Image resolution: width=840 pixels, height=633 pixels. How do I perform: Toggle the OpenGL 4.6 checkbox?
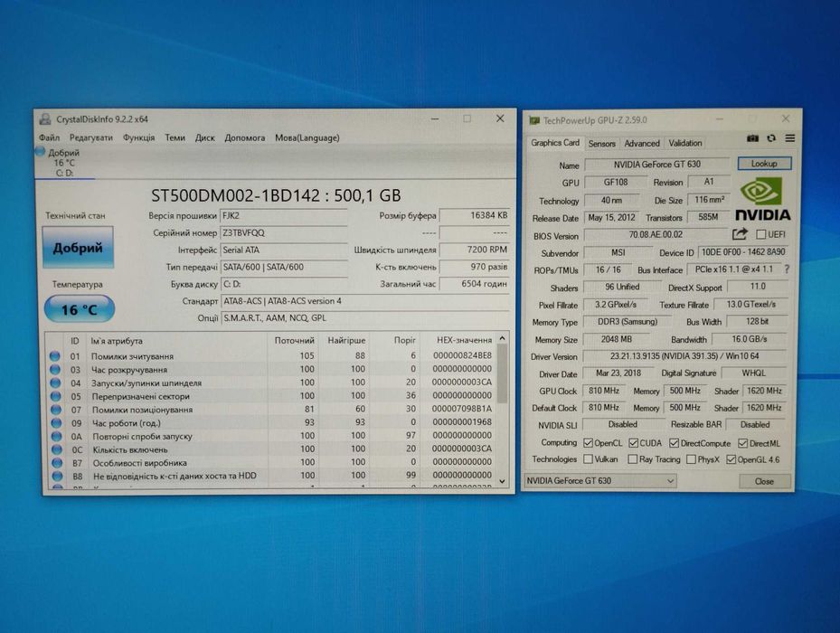click(x=731, y=459)
